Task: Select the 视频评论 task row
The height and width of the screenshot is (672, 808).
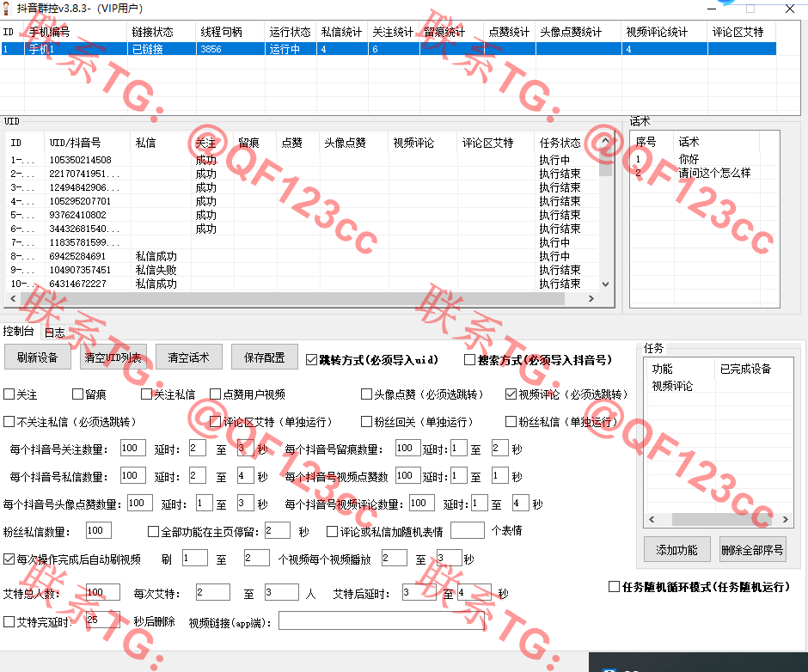Action: [x=719, y=386]
